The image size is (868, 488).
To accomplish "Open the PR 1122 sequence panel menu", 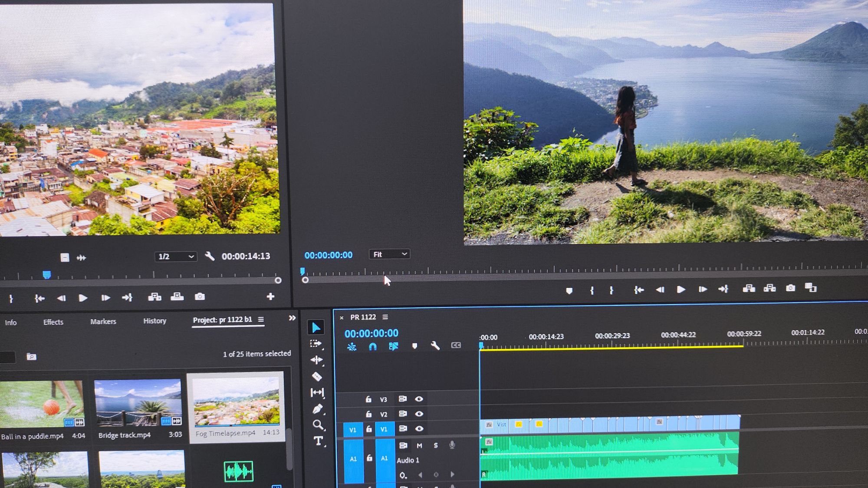I will pyautogui.click(x=385, y=317).
